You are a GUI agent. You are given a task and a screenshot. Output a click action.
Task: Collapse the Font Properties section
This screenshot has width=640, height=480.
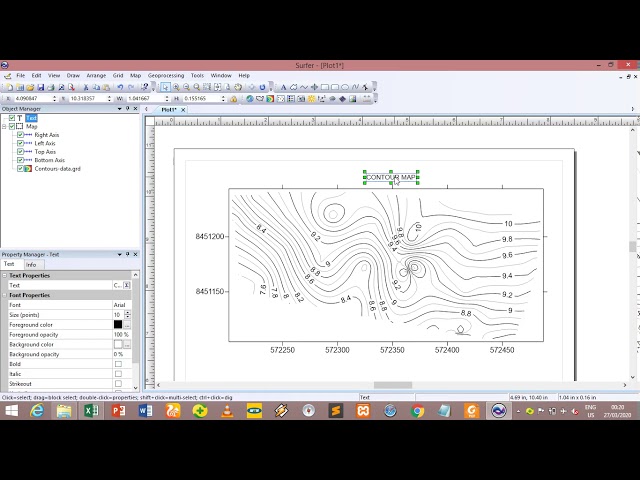coord(4,295)
